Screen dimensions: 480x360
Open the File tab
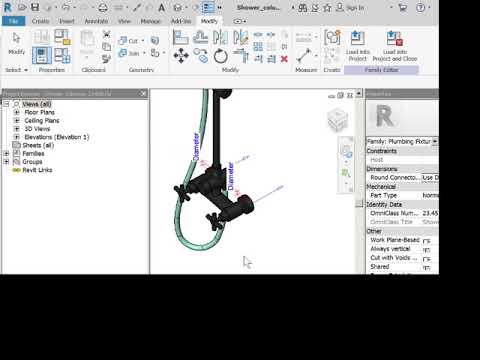pos(14,21)
